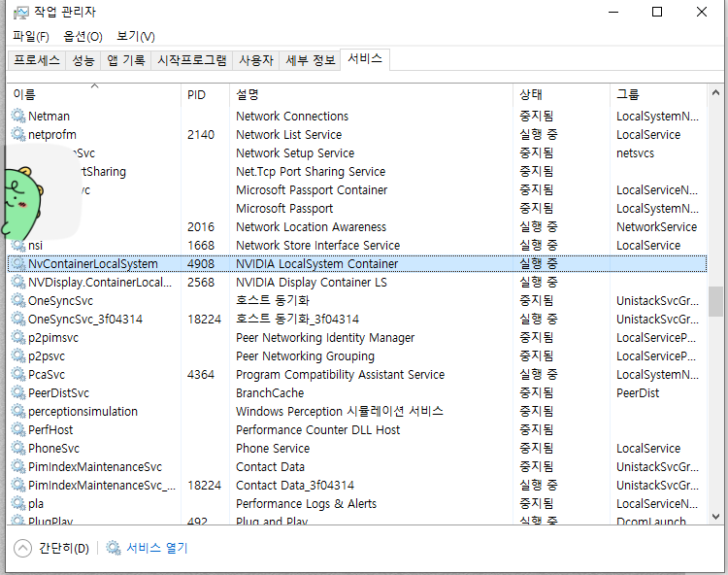Sort by the 상태 column header
The image size is (728, 575).
(x=561, y=94)
